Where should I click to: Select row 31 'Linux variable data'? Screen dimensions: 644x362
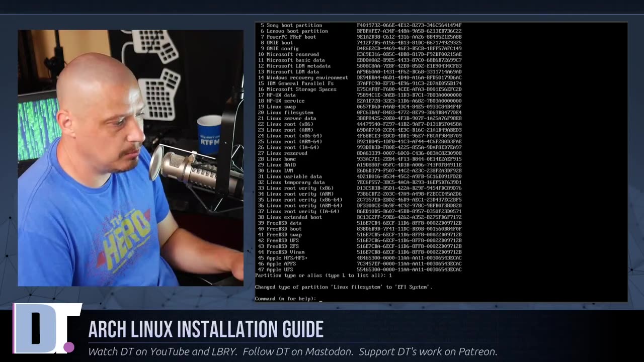pyautogui.click(x=360, y=176)
